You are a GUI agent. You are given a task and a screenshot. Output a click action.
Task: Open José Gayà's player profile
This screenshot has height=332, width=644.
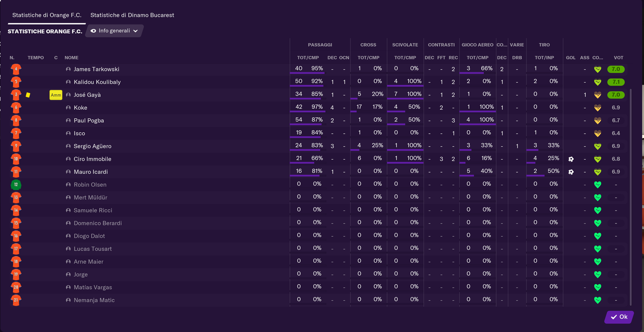87,95
